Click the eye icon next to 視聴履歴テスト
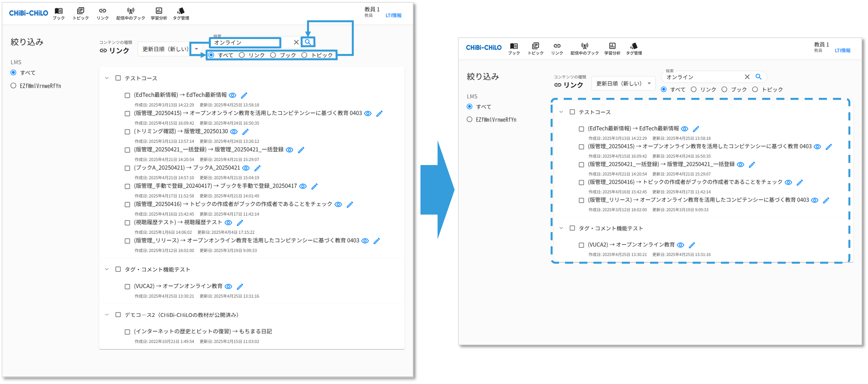 228,223
